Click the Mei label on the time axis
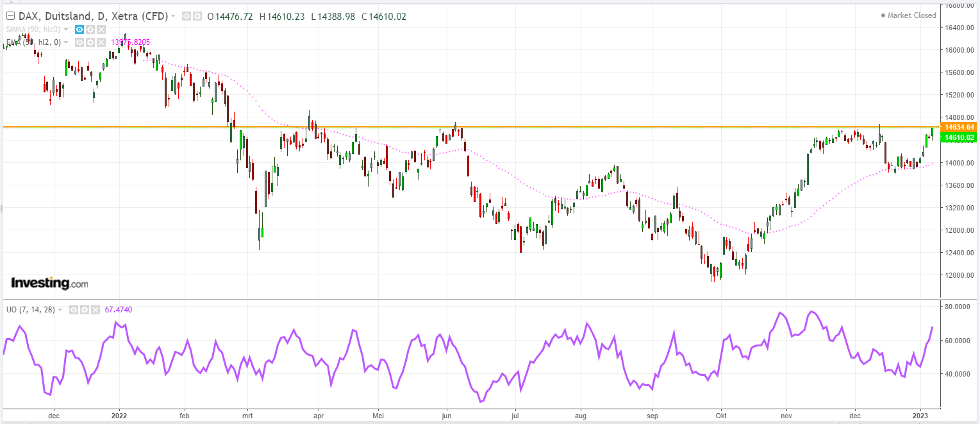Image resolution: width=980 pixels, height=424 pixels. coord(379,415)
